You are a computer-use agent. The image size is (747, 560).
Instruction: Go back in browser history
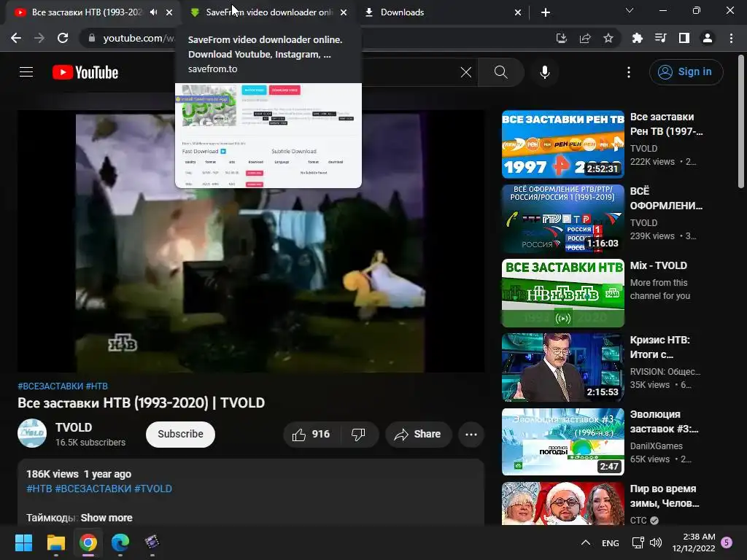(x=16, y=38)
